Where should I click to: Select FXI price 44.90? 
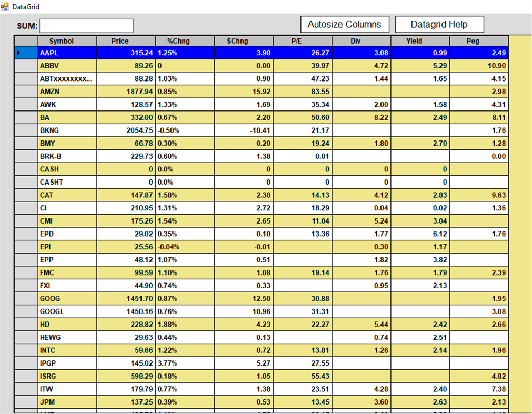pyautogui.click(x=126, y=286)
